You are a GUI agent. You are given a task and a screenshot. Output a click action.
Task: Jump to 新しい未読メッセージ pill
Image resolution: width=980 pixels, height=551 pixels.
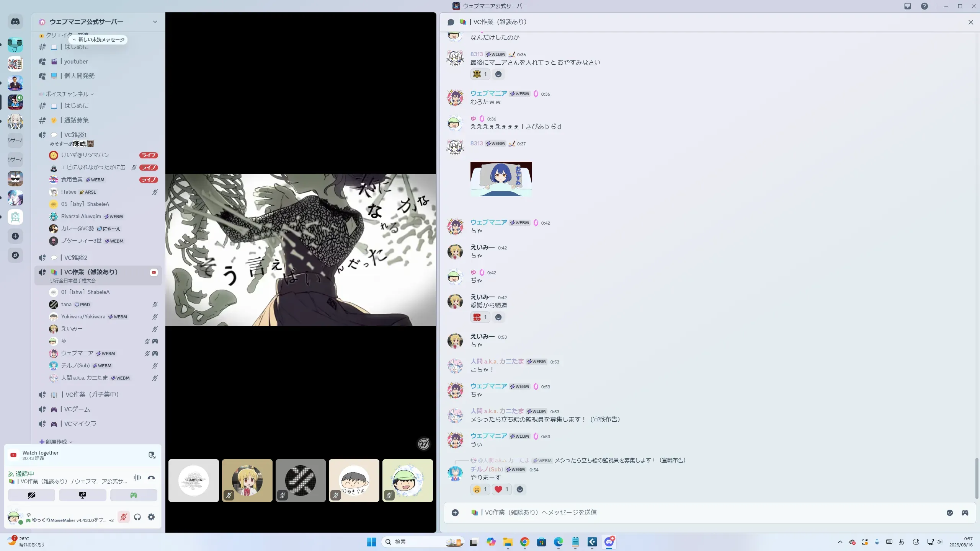click(x=98, y=39)
